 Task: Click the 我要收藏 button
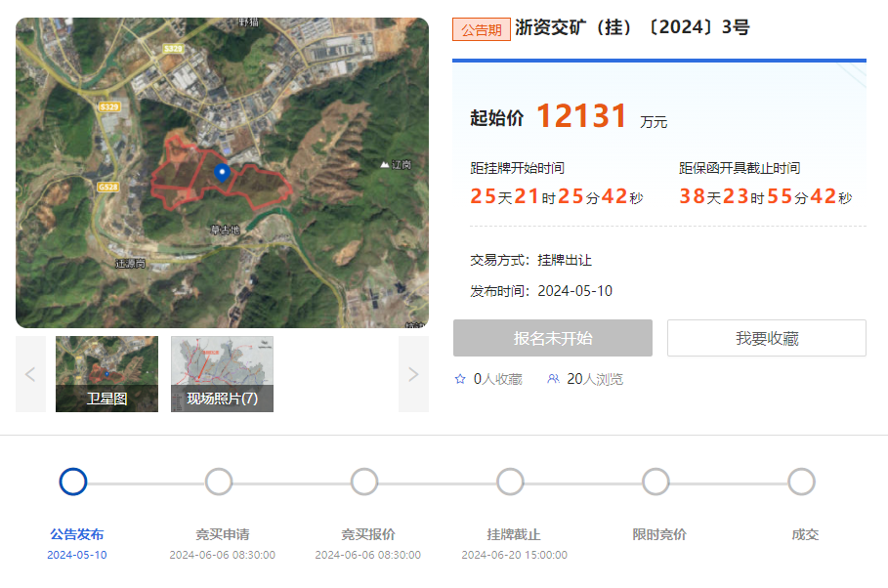pyautogui.click(x=766, y=338)
